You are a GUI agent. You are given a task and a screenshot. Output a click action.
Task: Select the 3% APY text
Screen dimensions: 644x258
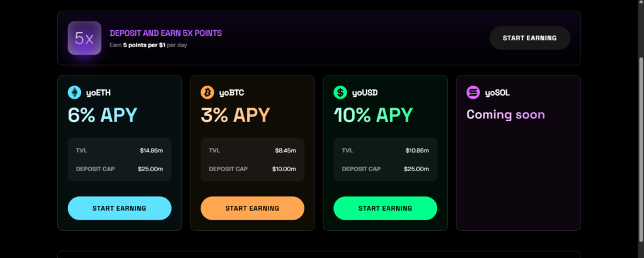(235, 115)
